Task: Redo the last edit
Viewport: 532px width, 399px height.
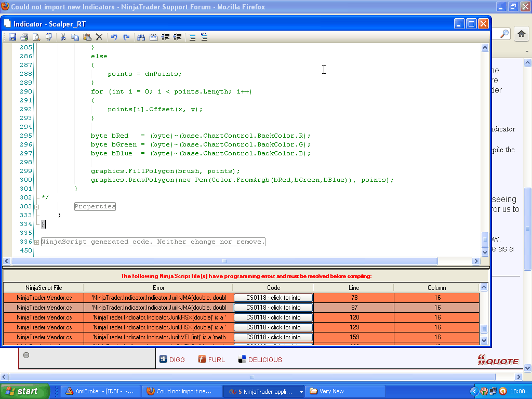Action: pyautogui.click(x=126, y=37)
